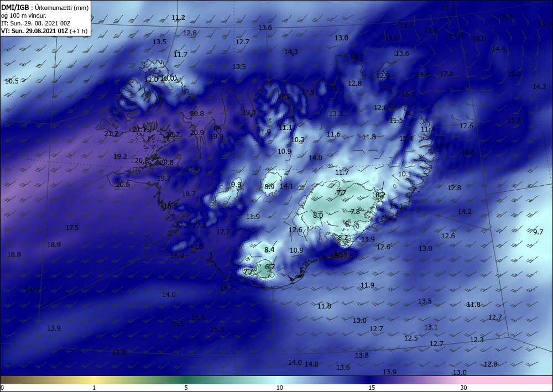This screenshot has height=392, width=553.
Task: Click the 11.1 value label
Action: pyautogui.click(x=285, y=128)
